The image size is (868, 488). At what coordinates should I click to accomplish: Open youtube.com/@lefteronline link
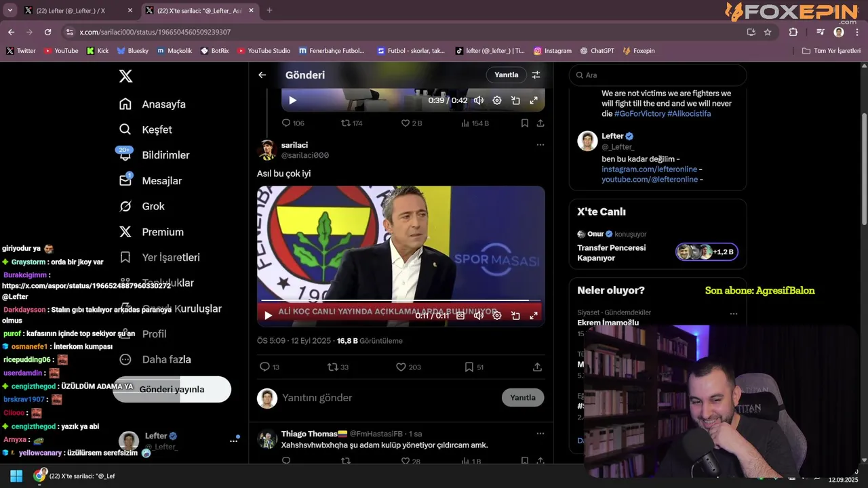[650, 180]
